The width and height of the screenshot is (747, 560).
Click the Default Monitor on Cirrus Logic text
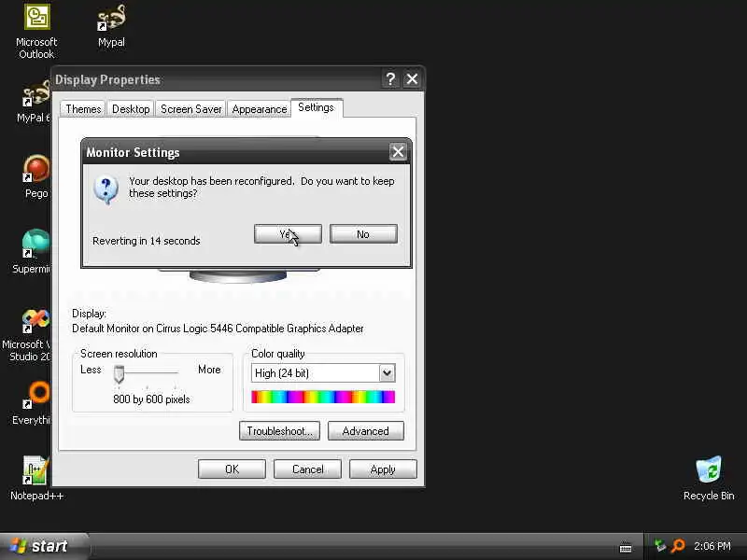point(218,329)
